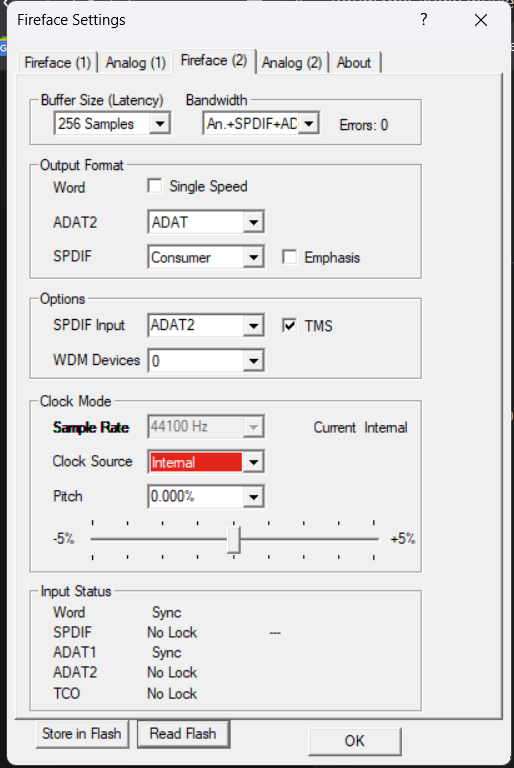Screen dimensions: 514x768
Task: Open the Analog (1) tab
Action: [x=136, y=63]
